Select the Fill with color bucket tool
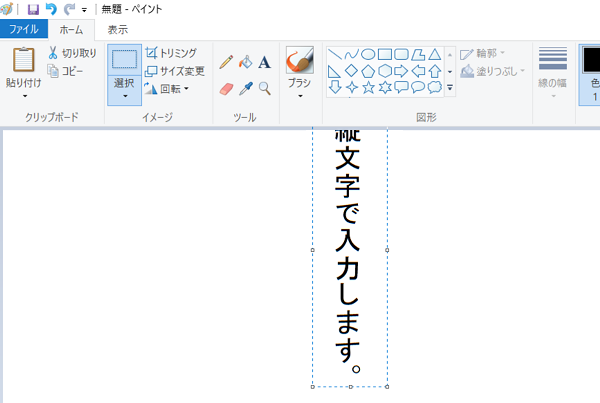 (246, 62)
